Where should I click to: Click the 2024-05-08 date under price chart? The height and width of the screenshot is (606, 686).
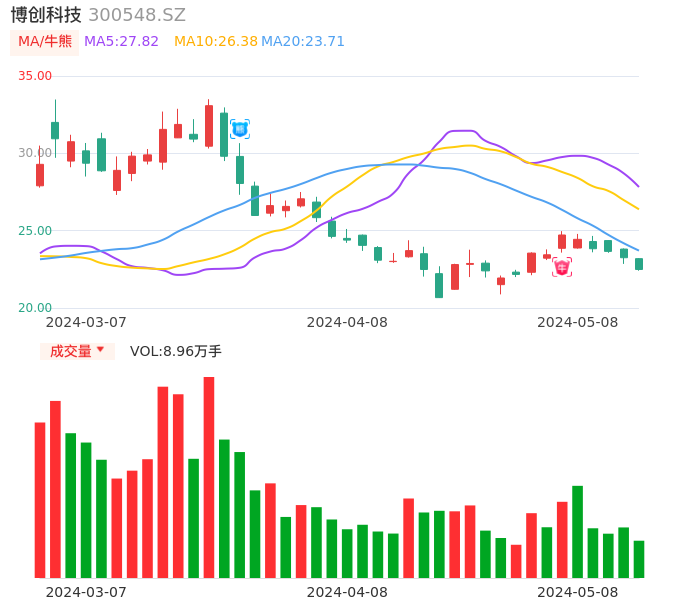[578, 322]
